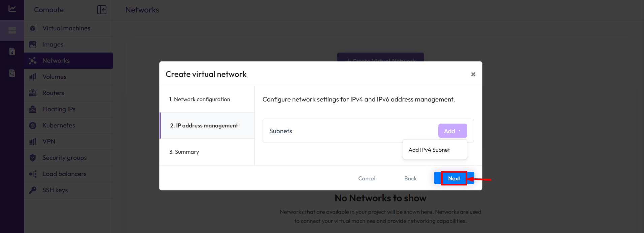Click the Kubernetes wheel icon

coord(33,125)
